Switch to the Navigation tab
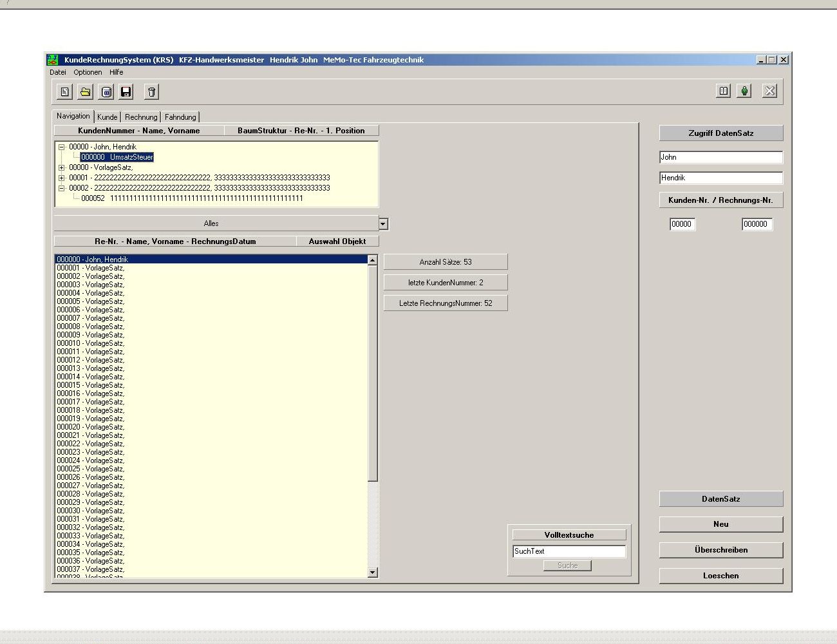 73,116
